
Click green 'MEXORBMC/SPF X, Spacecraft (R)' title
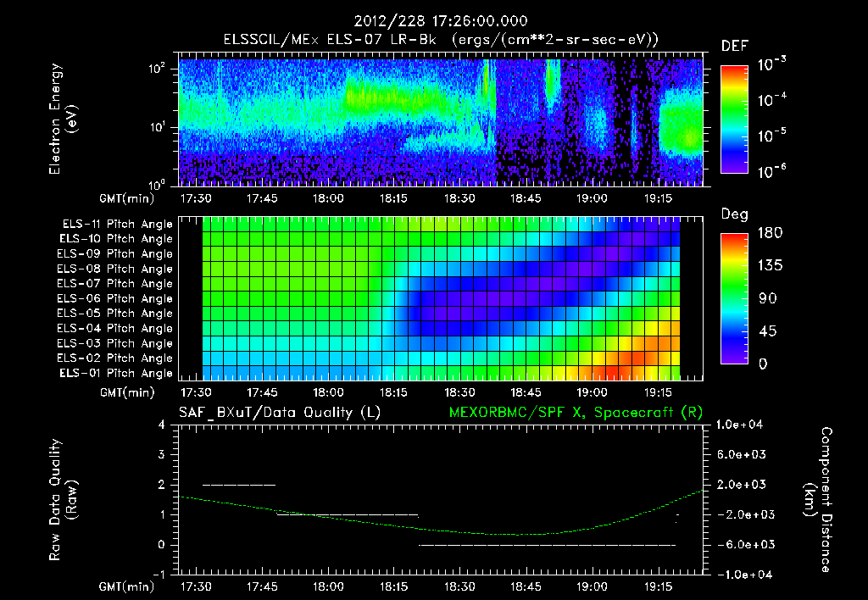click(576, 413)
